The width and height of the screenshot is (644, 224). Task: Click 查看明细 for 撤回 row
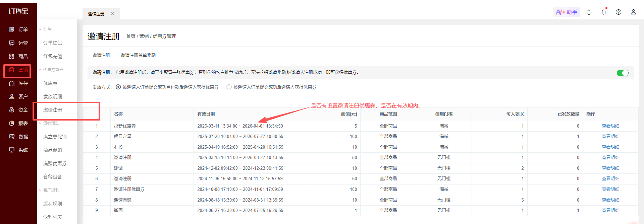(x=610, y=210)
